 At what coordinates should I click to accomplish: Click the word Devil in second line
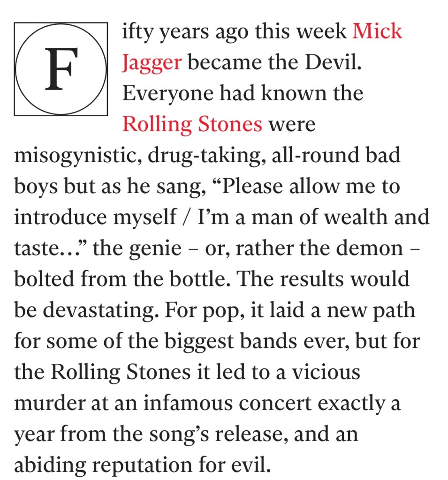333,62
